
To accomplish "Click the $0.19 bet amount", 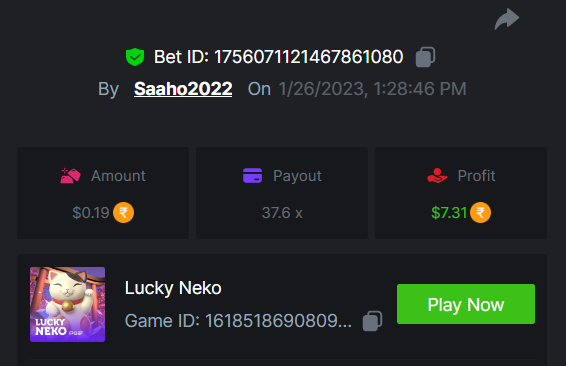I will 91,213.
